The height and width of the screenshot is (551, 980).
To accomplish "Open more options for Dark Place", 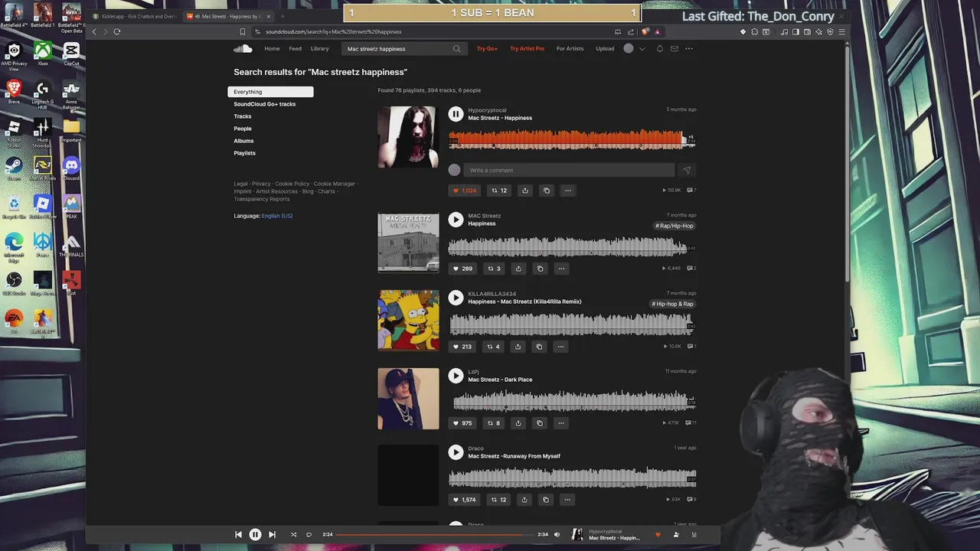I will [x=560, y=423].
